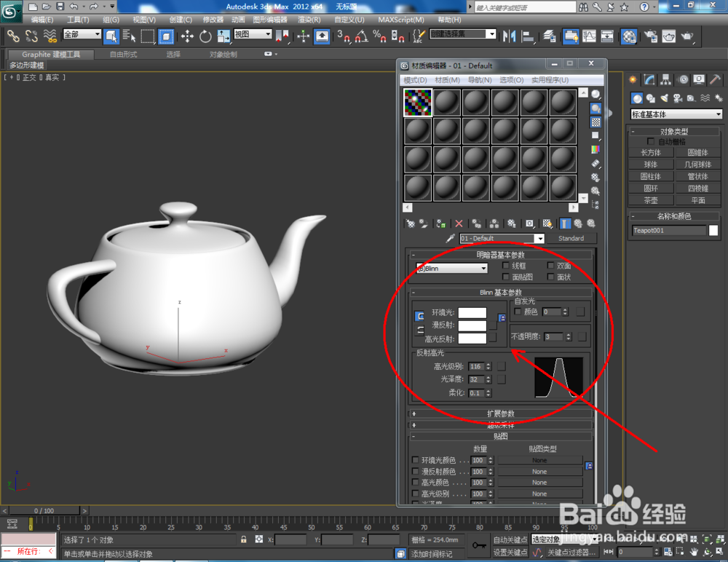The image size is (728, 562).
Task: Click the Render teapot icon
Action: 687,36
